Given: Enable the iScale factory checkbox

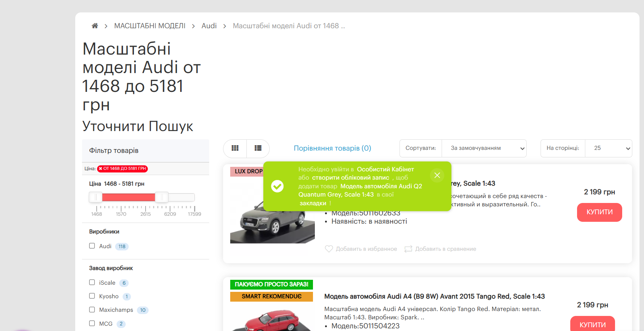Looking at the screenshot, I should 92,282.
